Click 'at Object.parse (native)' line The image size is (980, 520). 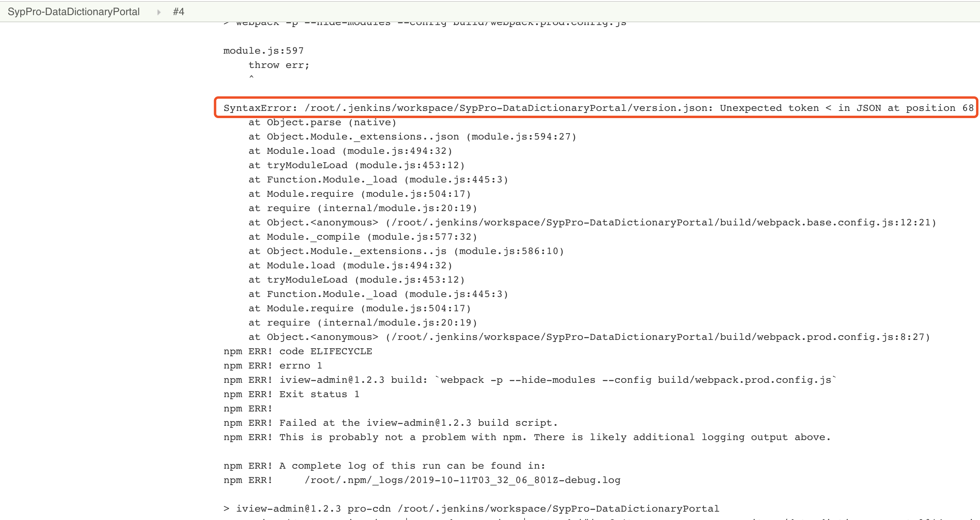[x=323, y=122]
